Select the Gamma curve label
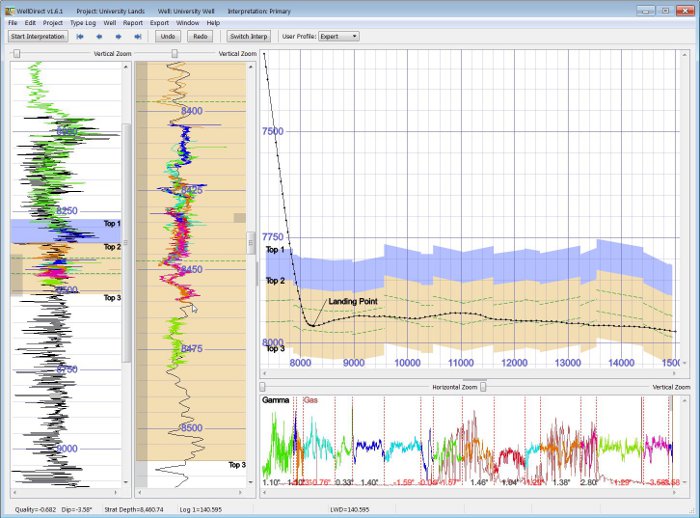Viewport: 700px width, 518px height. coord(275,400)
